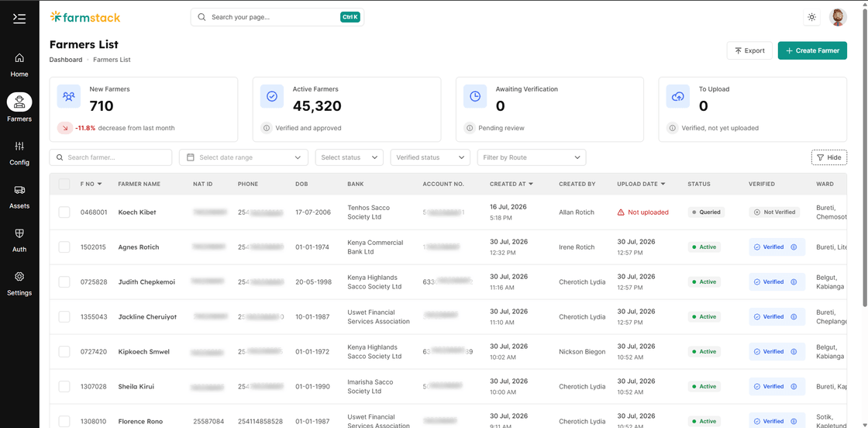The image size is (868, 428).
Task: Open the Select status dropdown
Action: (350, 157)
